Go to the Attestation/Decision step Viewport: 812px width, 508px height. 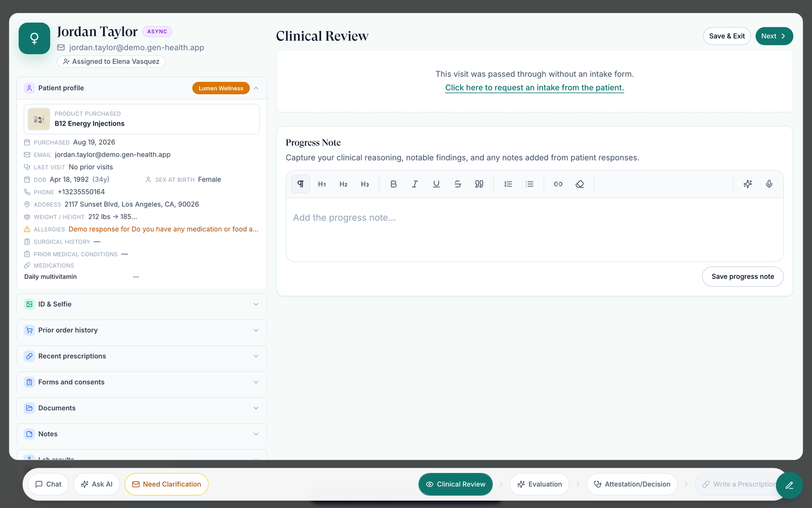tap(632, 484)
